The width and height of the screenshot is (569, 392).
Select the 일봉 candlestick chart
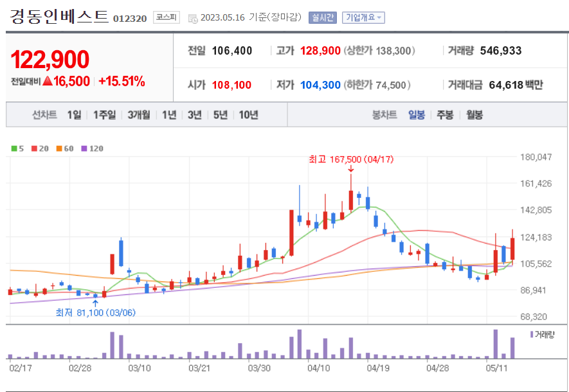pos(416,115)
